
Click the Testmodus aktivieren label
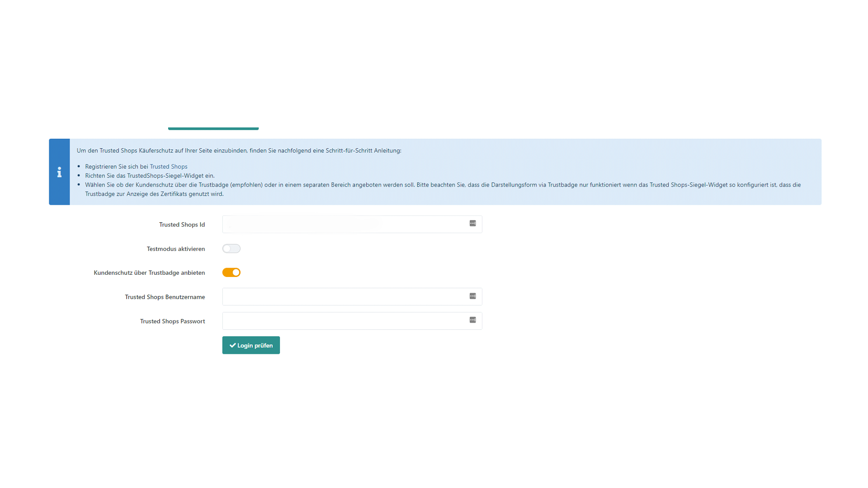tap(175, 249)
